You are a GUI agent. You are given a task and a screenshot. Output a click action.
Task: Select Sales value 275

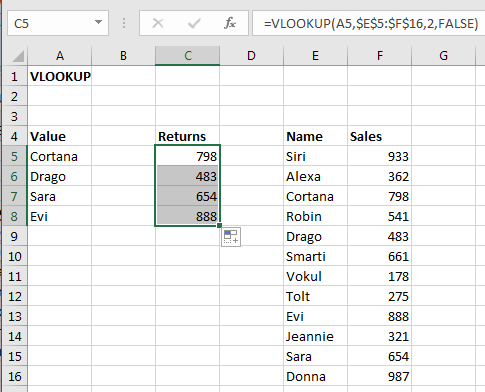tap(380, 296)
